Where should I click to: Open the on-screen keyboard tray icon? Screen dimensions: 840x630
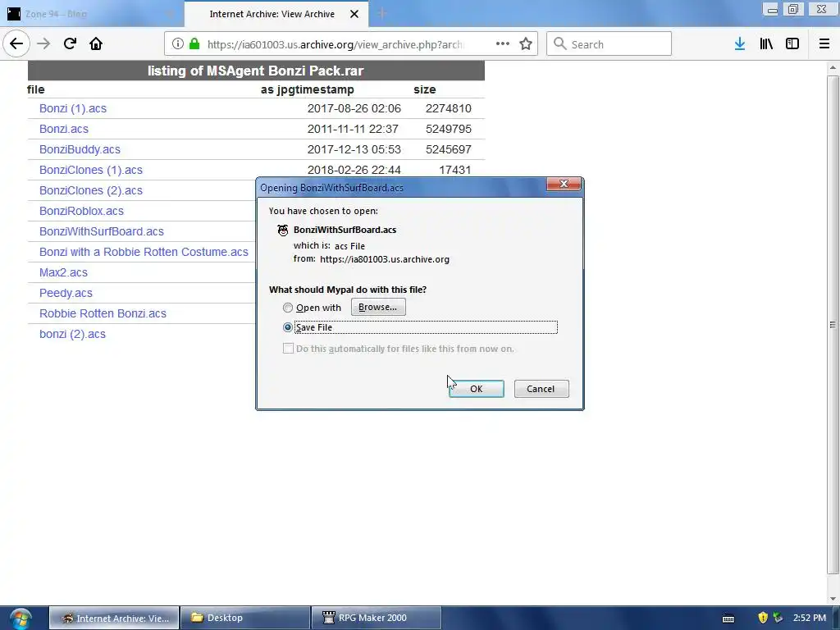728,619
